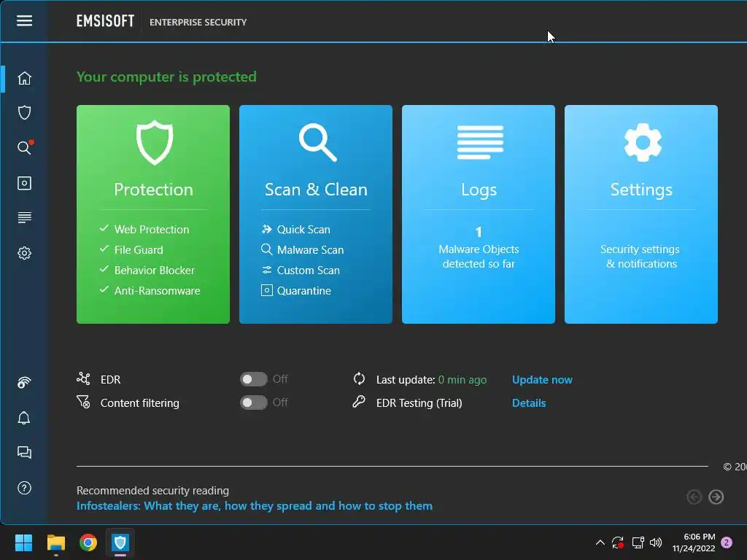Image resolution: width=747 pixels, height=560 pixels.
Task: Click the Settings tile title
Action: (641, 190)
